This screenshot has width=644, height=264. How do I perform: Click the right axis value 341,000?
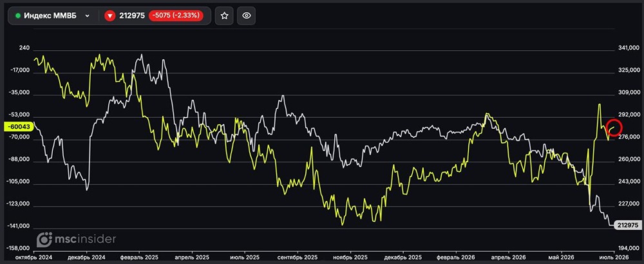tap(629, 48)
